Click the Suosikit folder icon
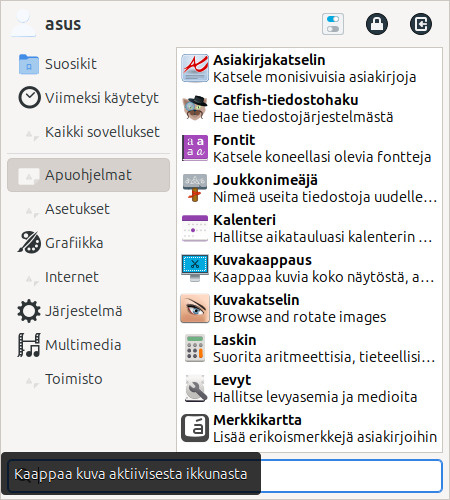This screenshot has width=450, height=500. coord(29,64)
